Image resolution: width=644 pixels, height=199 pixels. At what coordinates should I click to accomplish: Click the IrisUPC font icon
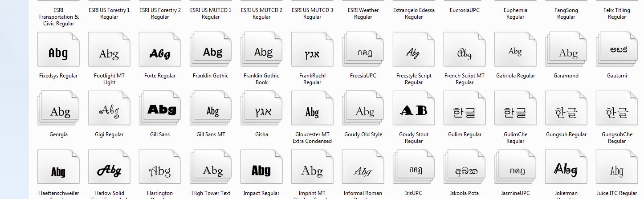(414, 167)
